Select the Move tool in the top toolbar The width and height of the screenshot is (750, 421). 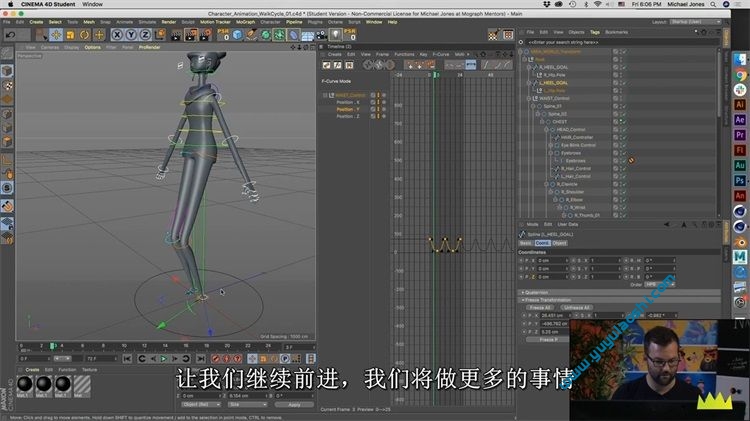56,35
